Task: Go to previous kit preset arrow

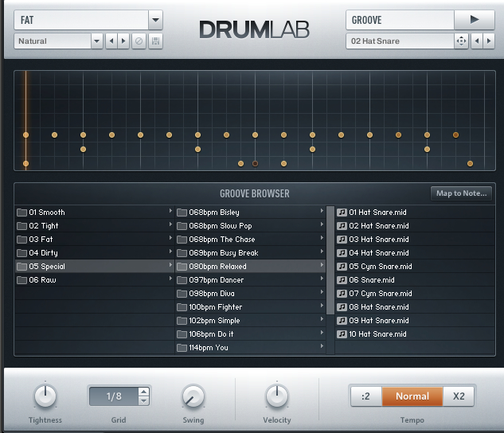Action: 111,41
